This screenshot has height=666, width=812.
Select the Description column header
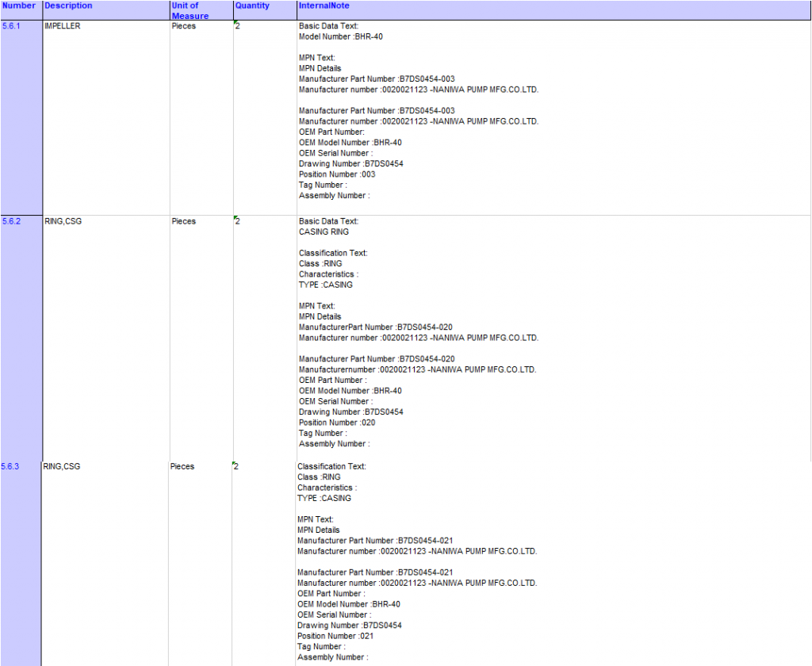[x=68, y=6]
